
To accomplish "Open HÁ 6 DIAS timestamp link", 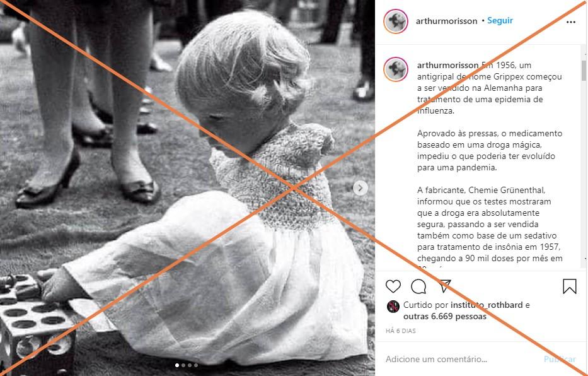I will pyautogui.click(x=400, y=331).
